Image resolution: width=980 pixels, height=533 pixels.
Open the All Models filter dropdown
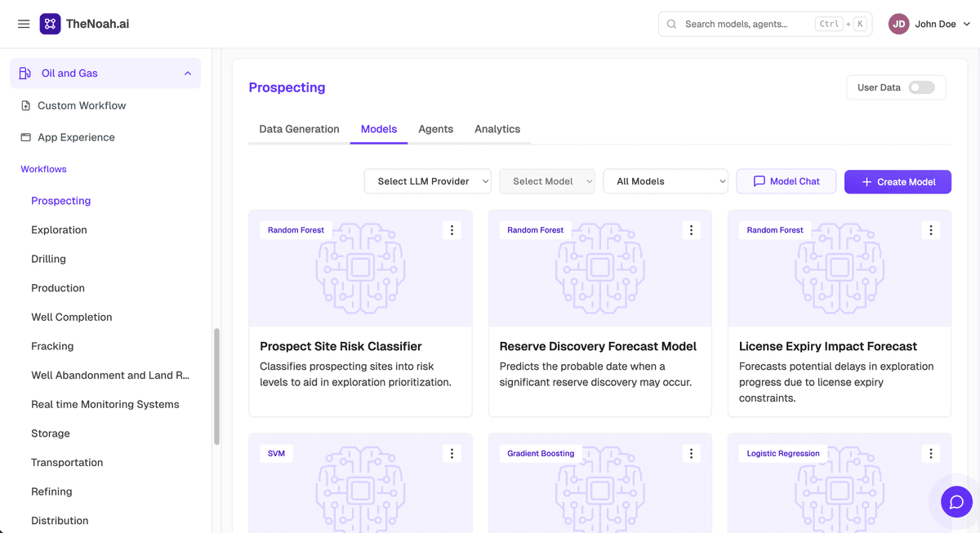666,181
